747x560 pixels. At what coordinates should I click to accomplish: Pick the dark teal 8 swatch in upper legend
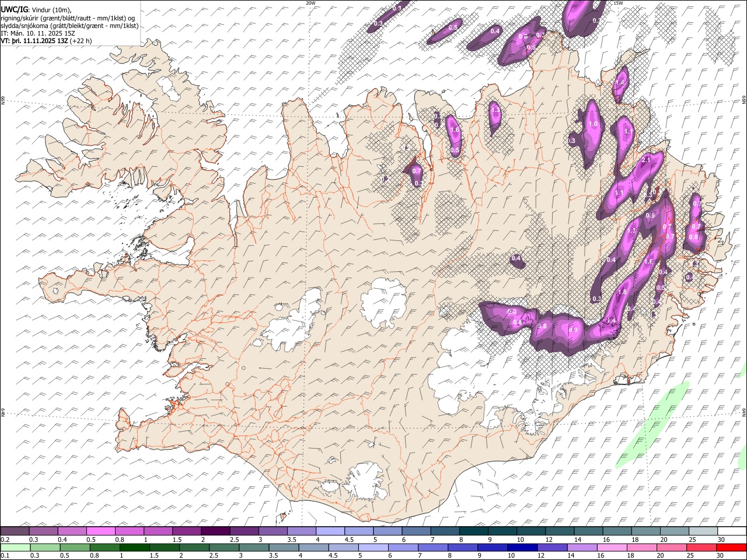click(x=474, y=531)
